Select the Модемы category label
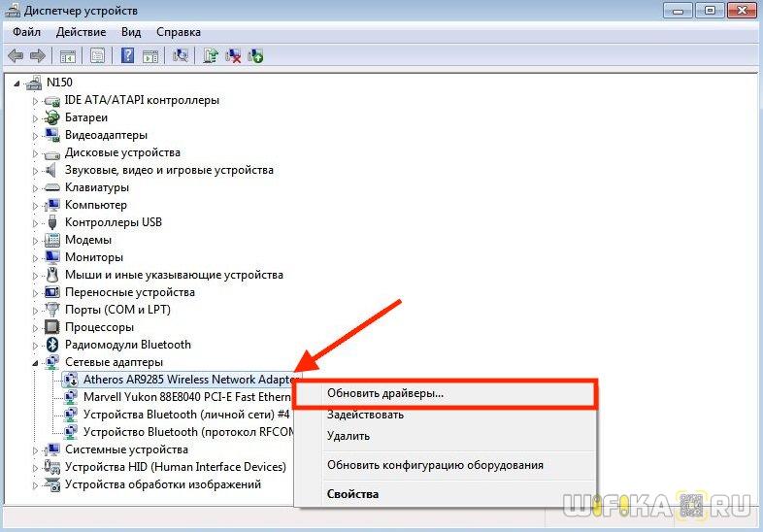The width and height of the screenshot is (763, 532). 88,240
